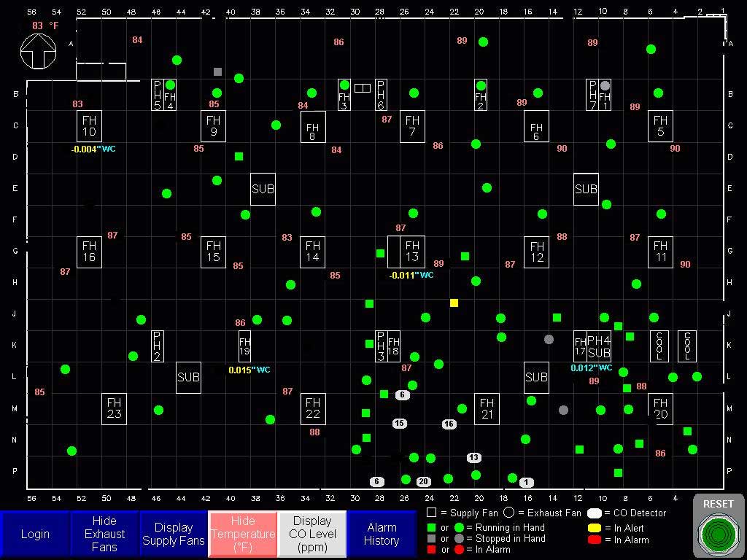Click pressure reading 0.015"WC
The width and height of the screenshot is (747, 560).
coord(249,370)
